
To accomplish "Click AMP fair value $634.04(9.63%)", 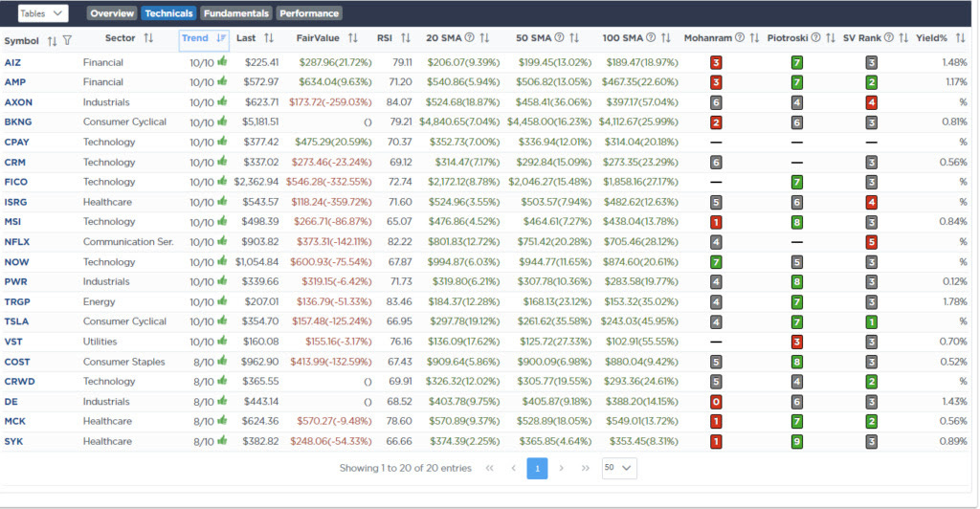I will (335, 82).
